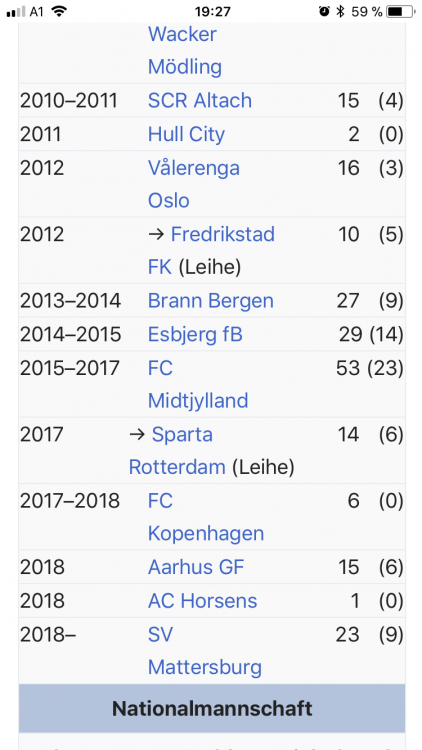
Task: Visit the Brann Bergen page
Action: point(211,301)
